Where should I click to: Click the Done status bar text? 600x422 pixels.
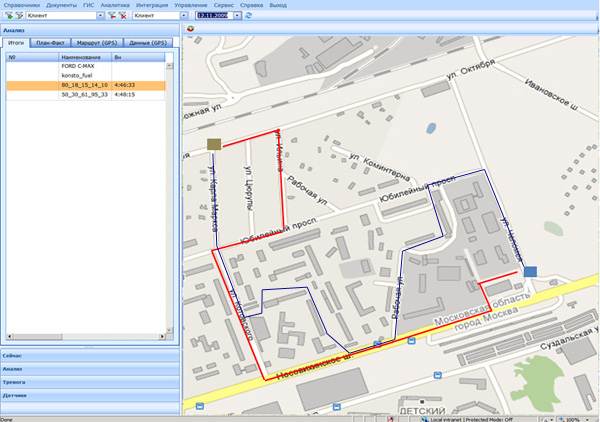pyautogui.click(x=6, y=420)
